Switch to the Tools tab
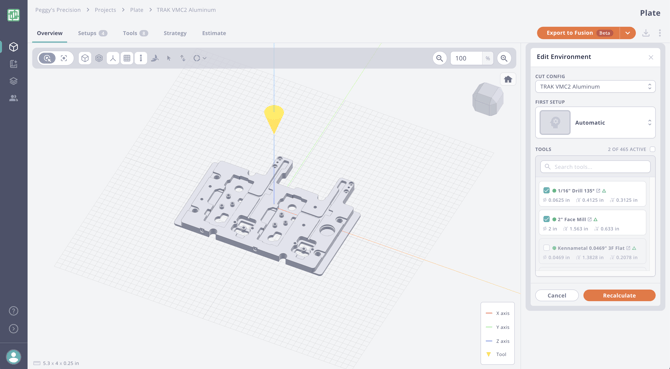 coord(135,33)
